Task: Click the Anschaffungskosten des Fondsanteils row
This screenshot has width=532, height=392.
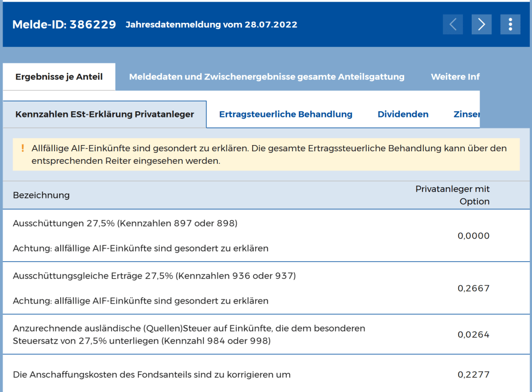Action: point(151,374)
